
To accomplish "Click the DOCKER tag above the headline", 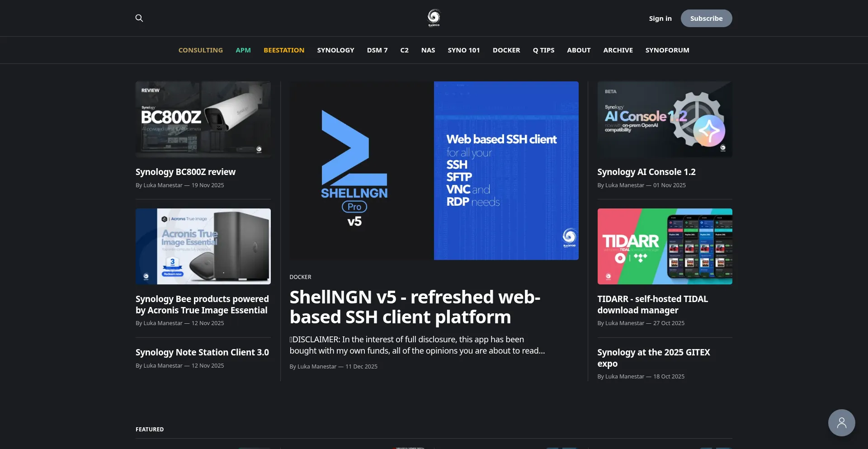I will 300,277.
